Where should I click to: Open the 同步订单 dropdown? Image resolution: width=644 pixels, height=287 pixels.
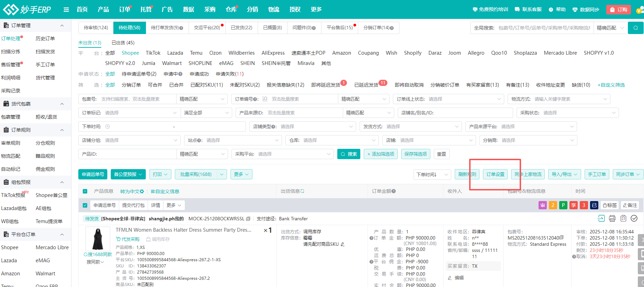coord(628,174)
